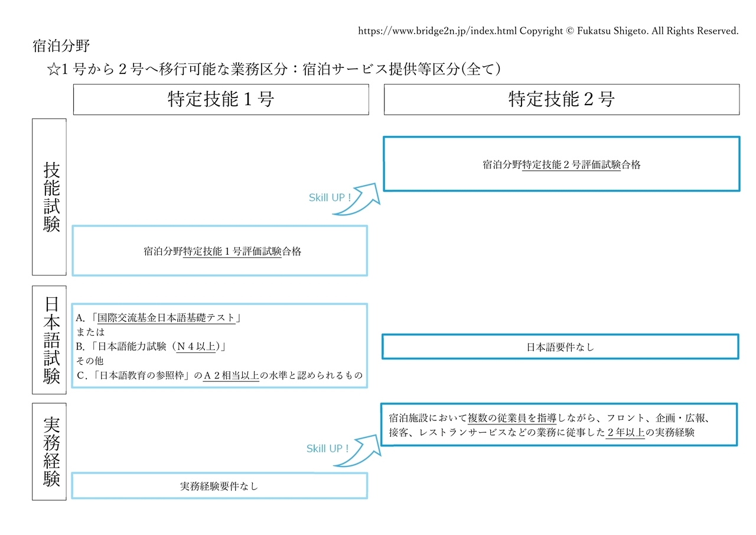The image size is (756, 535).
Task: Click the または text line
Action: click(90, 332)
